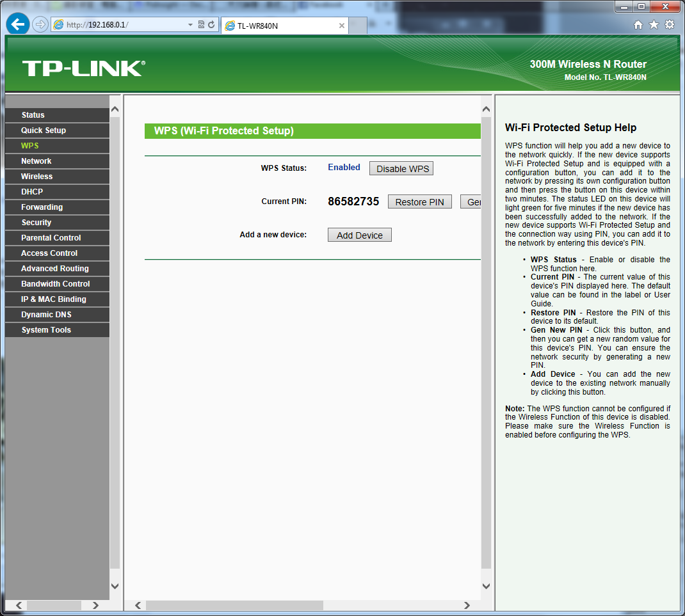Viewport: 685px width, 616px height.
Task: Click the browser Forward arrow button
Action: tap(40, 25)
